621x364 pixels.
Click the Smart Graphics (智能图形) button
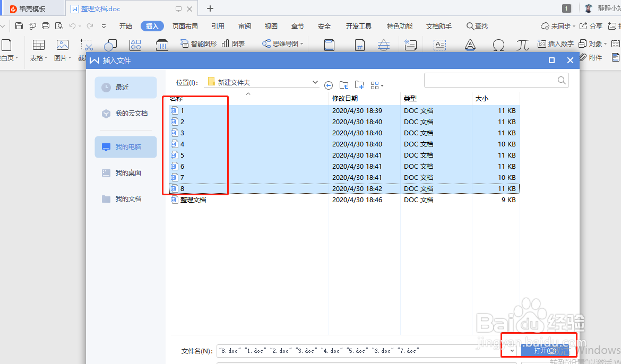[199, 44]
